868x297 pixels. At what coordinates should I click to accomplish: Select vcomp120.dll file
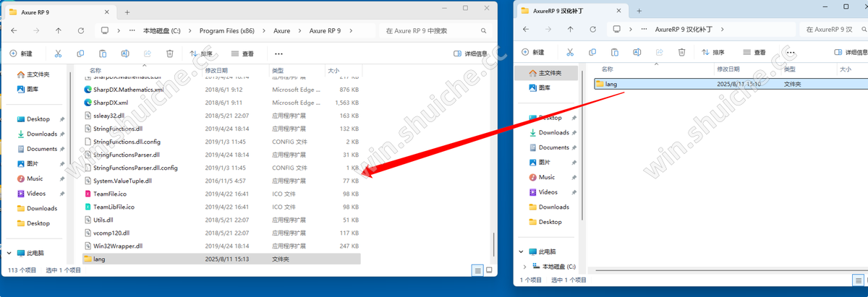click(221, 233)
